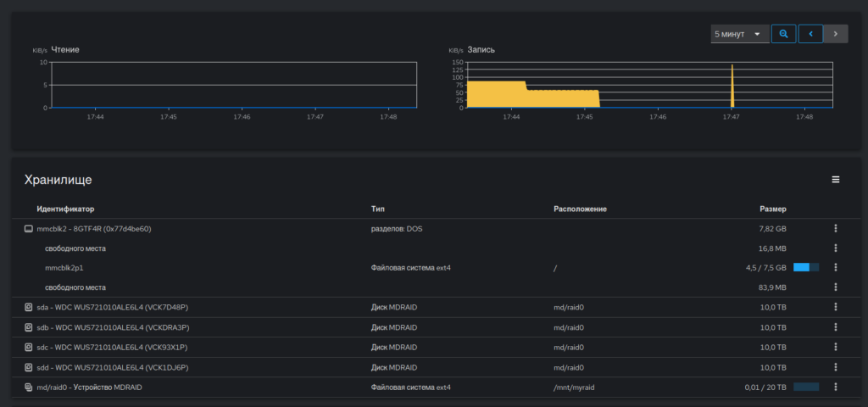Click the /mnt/myraid mount location

coord(574,387)
